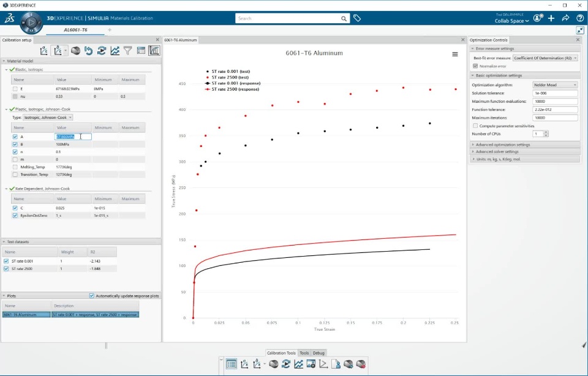Enable the Transition_Temp checkbox
This screenshot has height=376, width=588.
click(x=15, y=175)
